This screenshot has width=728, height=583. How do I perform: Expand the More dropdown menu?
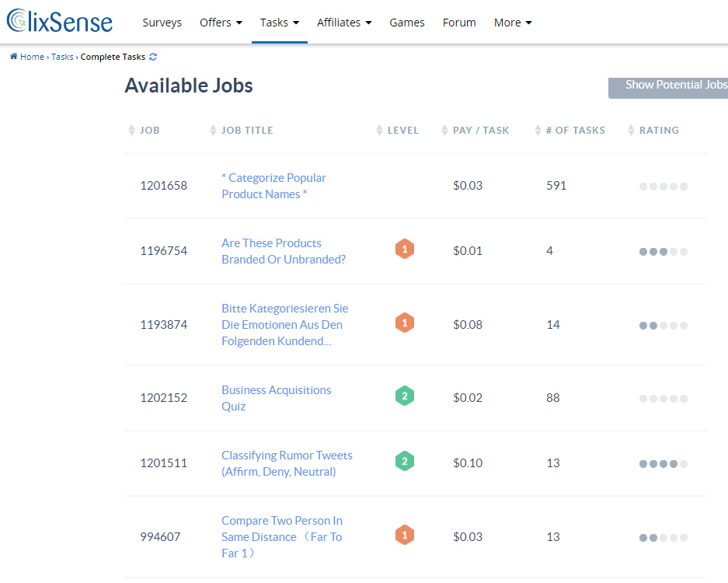click(x=513, y=23)
